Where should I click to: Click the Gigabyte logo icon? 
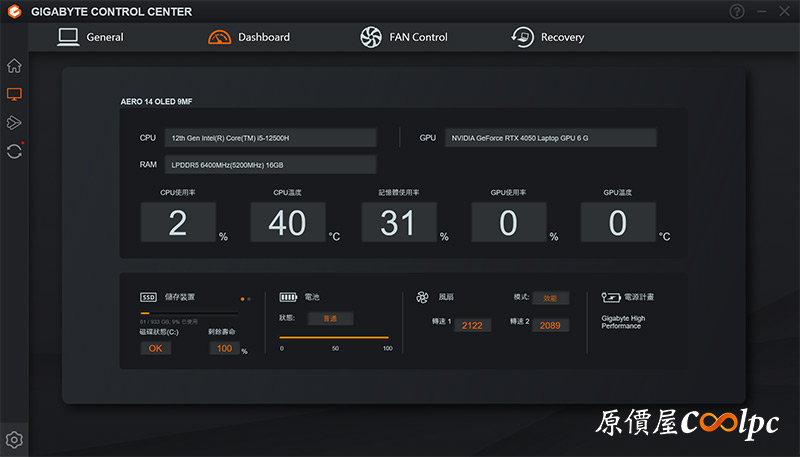15,11
